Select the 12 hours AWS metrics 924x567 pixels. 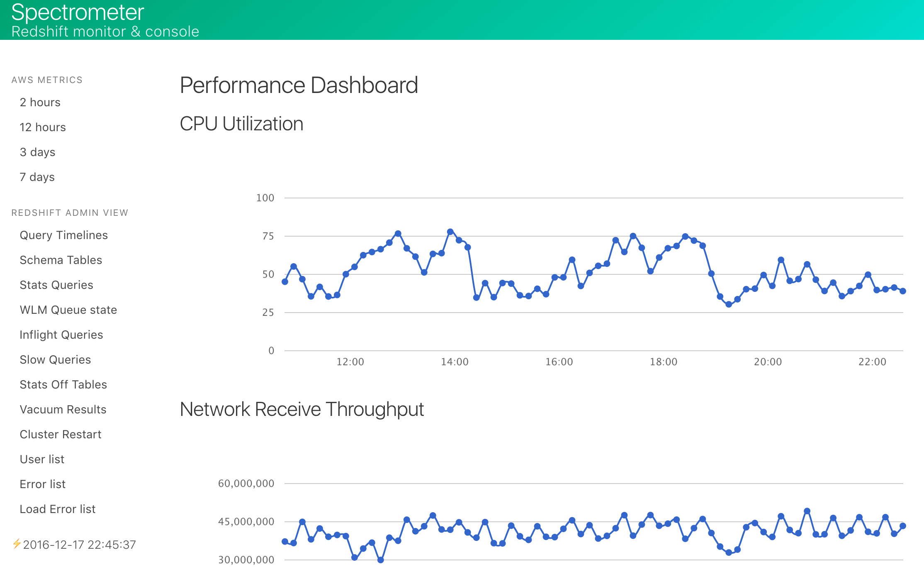(42, 127)
